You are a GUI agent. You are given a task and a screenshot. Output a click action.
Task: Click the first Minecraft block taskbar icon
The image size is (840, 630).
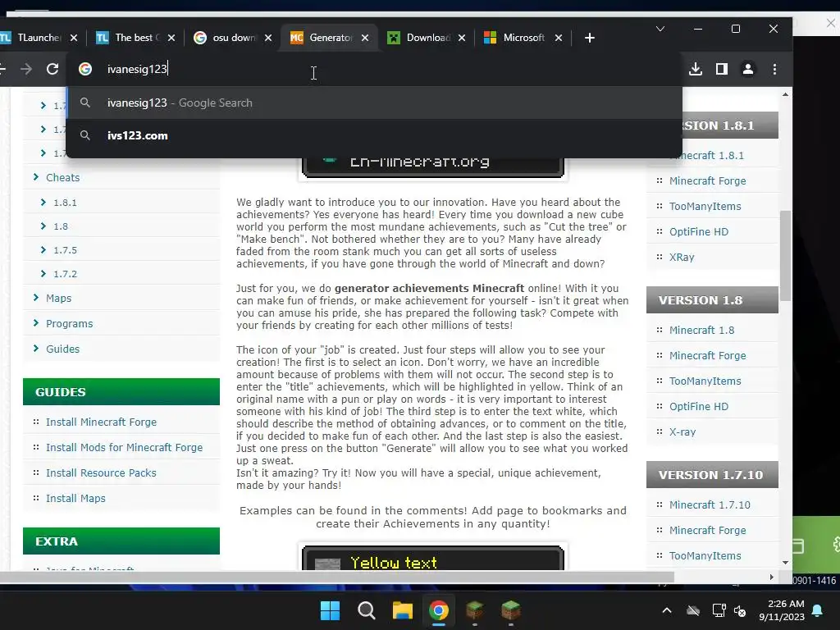click(475, 610)
